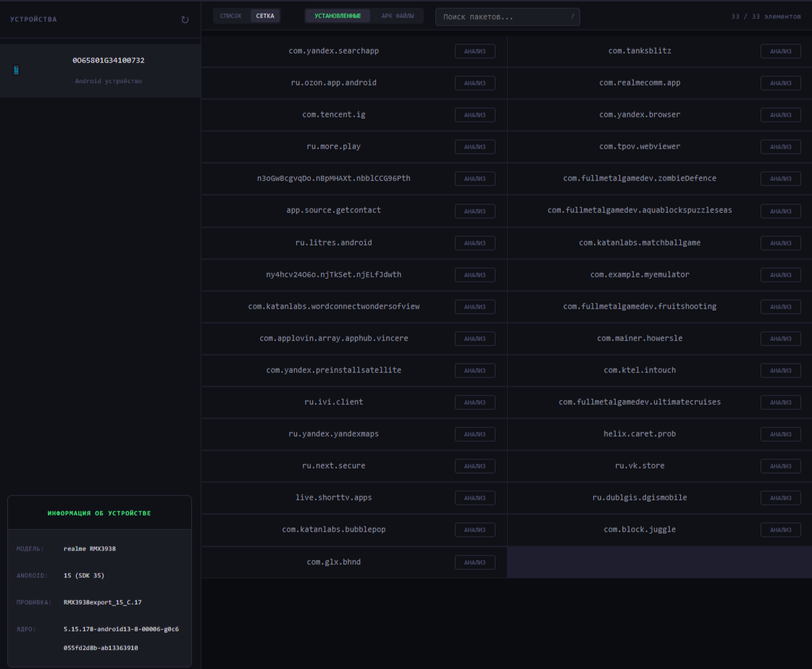The width and height of the screenshot is (812, 669).
Task: Analyze com.yandex.browser package
Action: [x=780, y=115]
